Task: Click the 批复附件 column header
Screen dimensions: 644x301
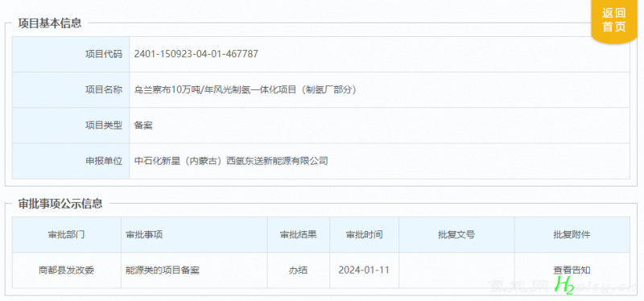Action: [572, 235]
